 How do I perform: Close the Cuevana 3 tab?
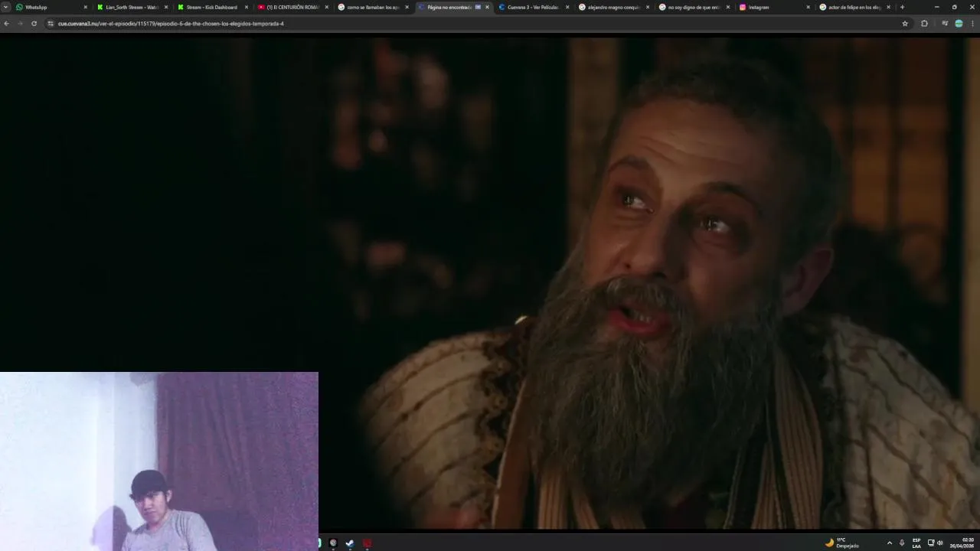tap(567, 7)
